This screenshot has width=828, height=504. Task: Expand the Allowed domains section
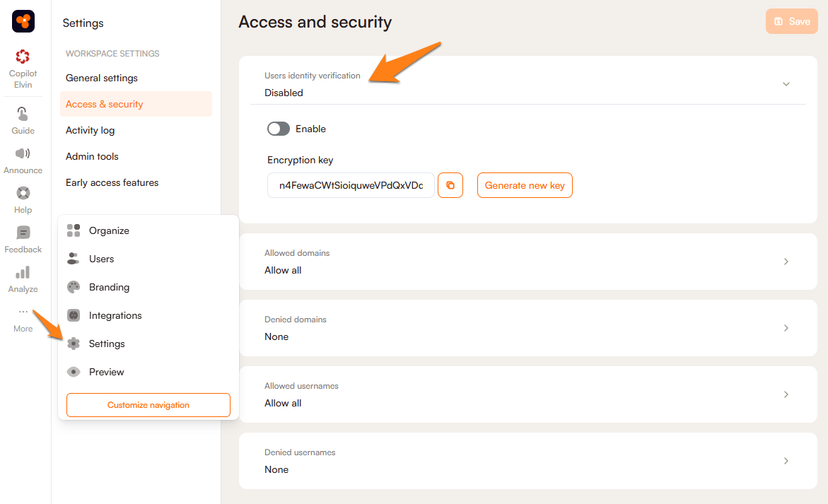click(786, 262)
